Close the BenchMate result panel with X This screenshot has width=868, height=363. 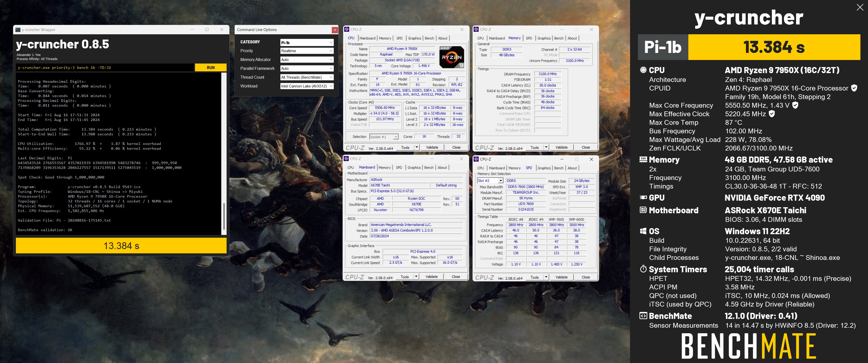pyautogui.click(x=860, y=7)
